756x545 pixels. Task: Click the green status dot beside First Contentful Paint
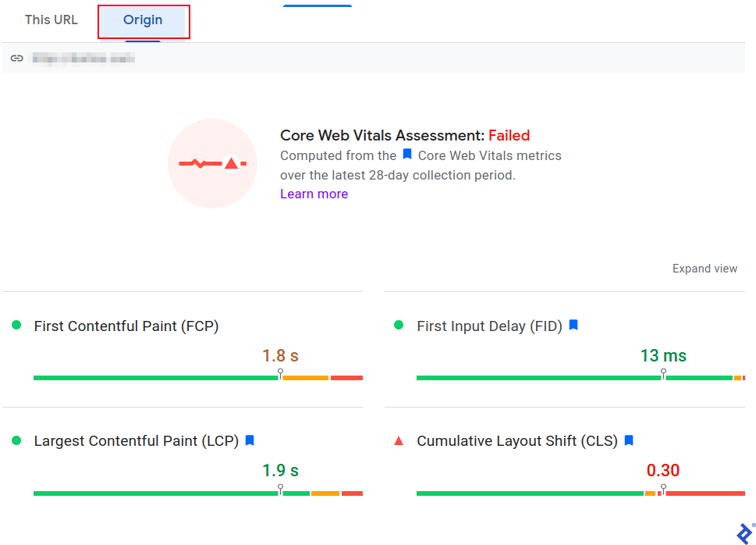[x=16, y=326]
